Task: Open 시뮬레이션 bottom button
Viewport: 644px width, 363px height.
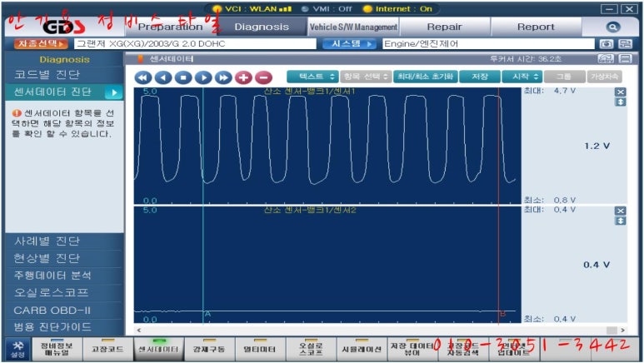Action: click(x=362, y=349)
